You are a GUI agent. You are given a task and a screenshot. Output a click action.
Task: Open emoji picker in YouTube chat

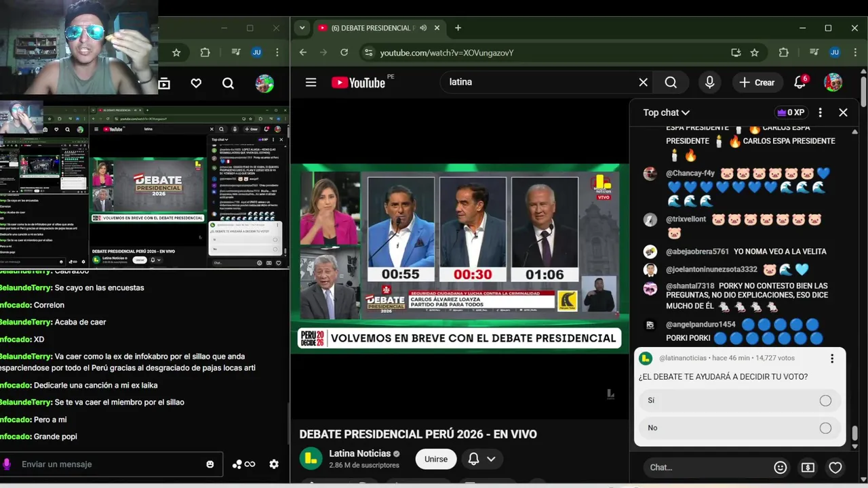781,467
